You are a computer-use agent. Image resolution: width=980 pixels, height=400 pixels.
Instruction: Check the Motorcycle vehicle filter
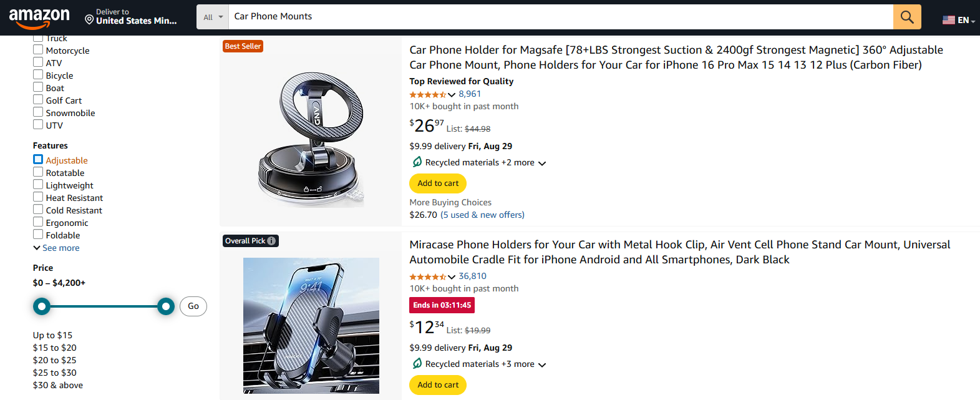point(37,50)
